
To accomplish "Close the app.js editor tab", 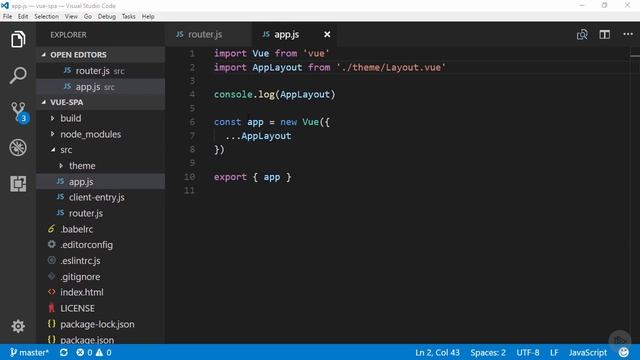I will 327,35.
